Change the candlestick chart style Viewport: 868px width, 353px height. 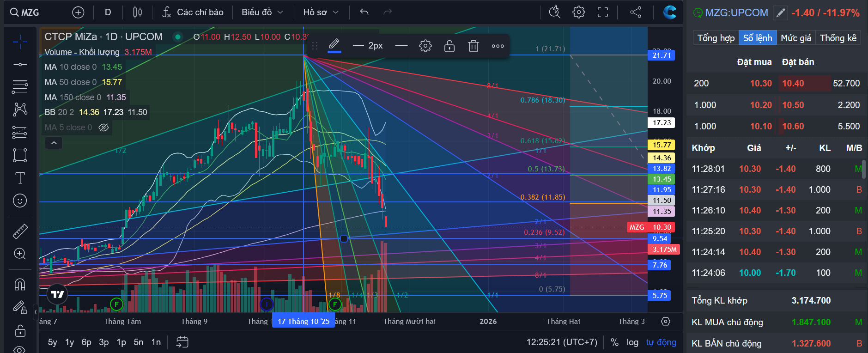click(137, 12)
